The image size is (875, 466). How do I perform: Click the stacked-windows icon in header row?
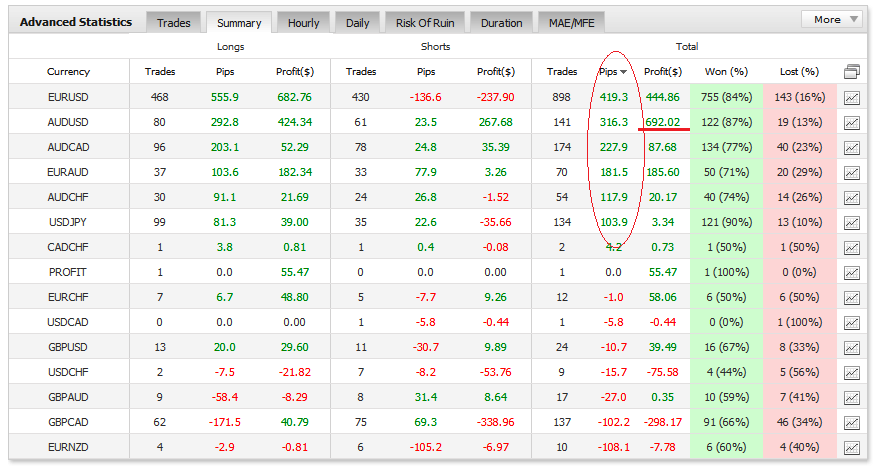point(852,71)
